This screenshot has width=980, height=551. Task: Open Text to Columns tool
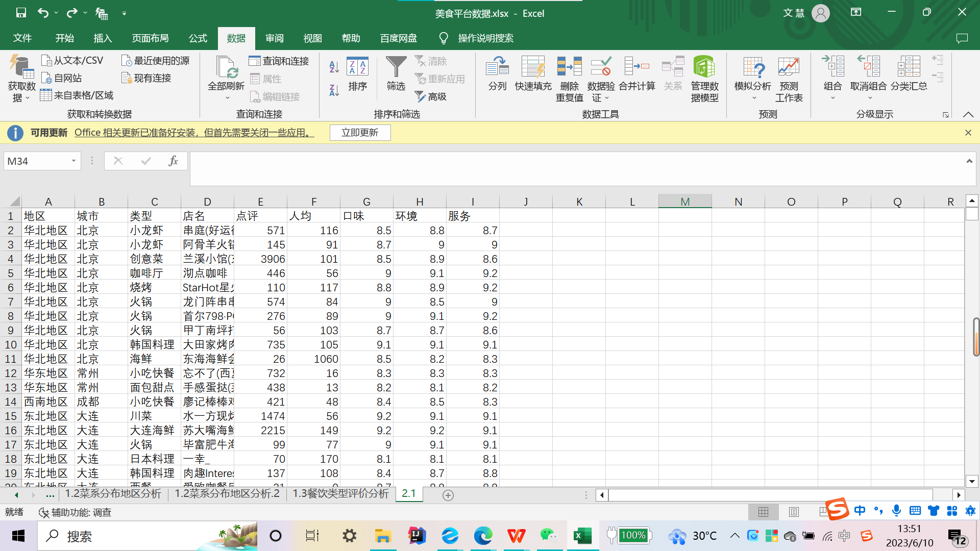click(497, 74)
